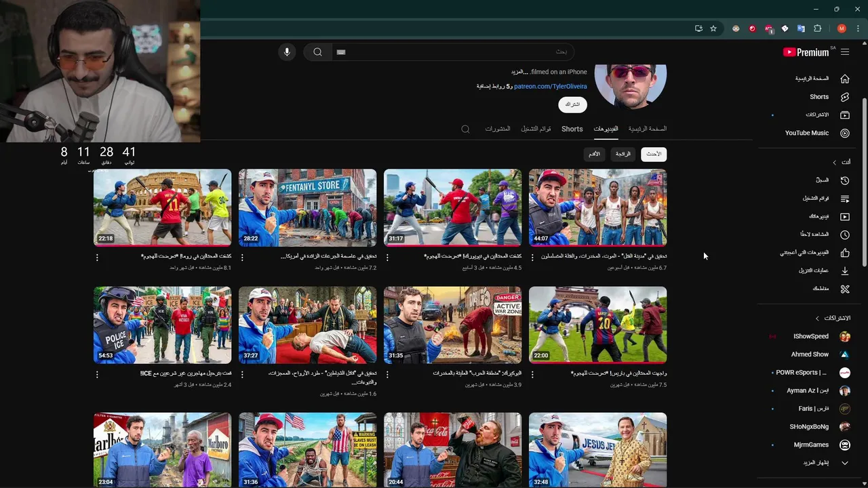The image size is (868, 488).
Task: Open the JESUS JET video thumbnail
Action: click(x=597, y=449)
